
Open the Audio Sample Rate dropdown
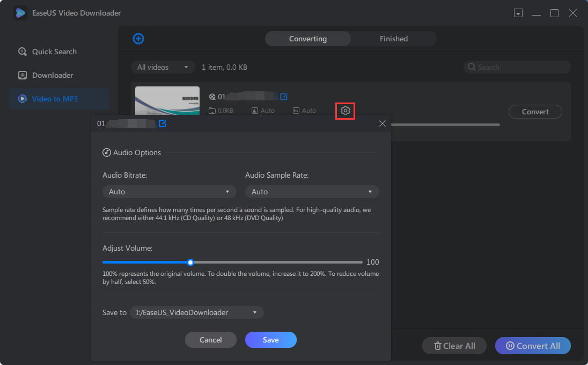click(x=312, y=192)
